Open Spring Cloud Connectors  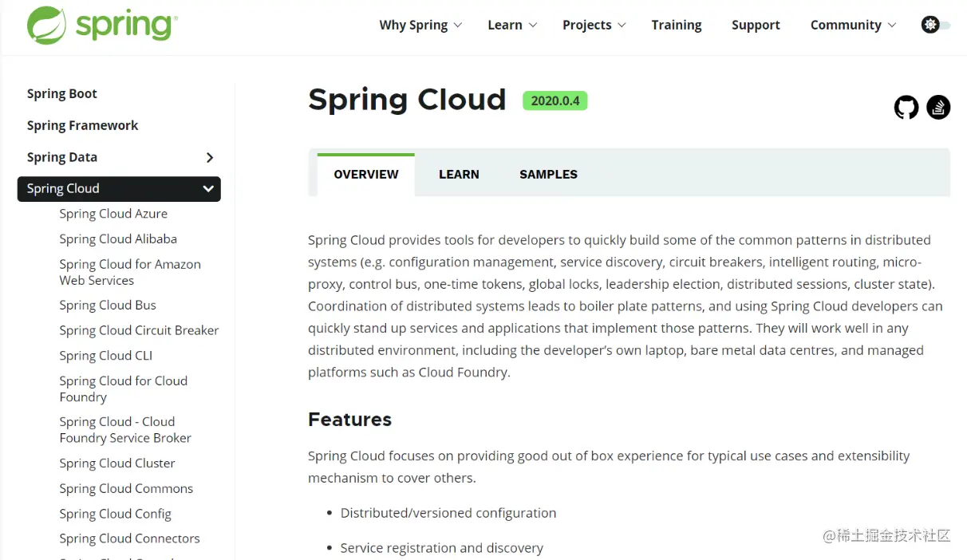click(129, 538)
